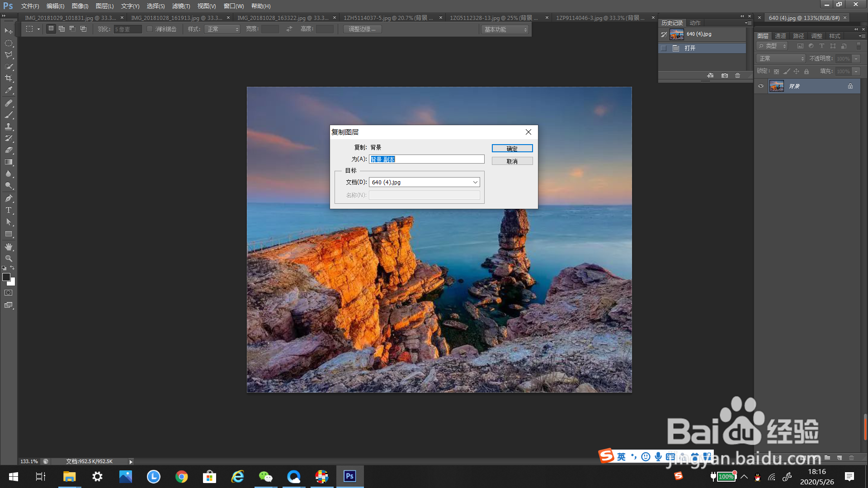Screen dimensions: 868x488
Task: Click the 取消 button
Action: point(512,161)
